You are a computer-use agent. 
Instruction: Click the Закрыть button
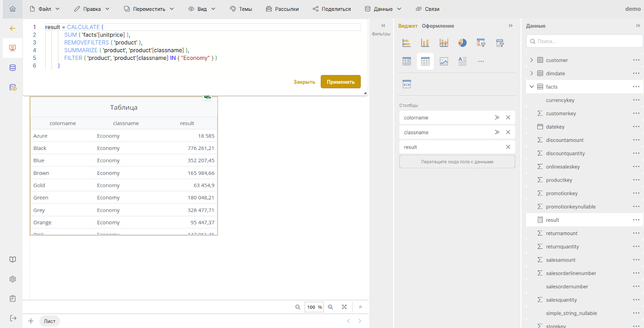[304, 82]
